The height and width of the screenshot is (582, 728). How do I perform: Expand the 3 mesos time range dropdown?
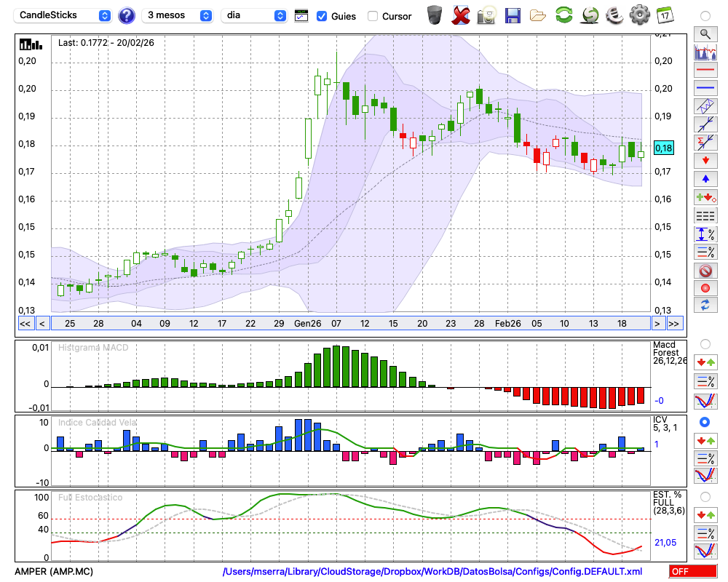click(x=179, y=15)
